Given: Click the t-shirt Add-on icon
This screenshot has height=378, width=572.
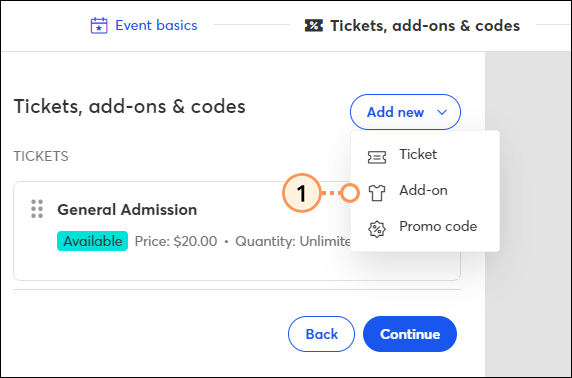Looking at the screenshot, I should click(x=377, y=193).
